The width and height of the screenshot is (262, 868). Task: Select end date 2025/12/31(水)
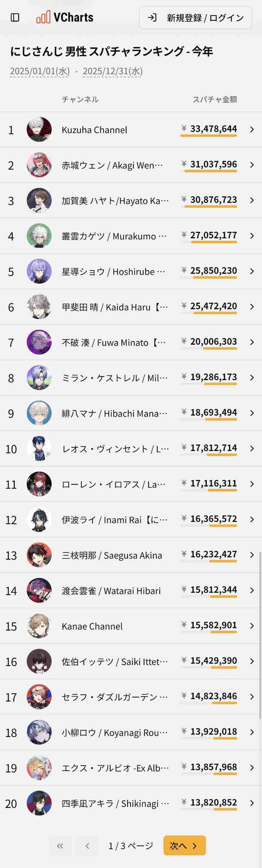click(112, 71)
